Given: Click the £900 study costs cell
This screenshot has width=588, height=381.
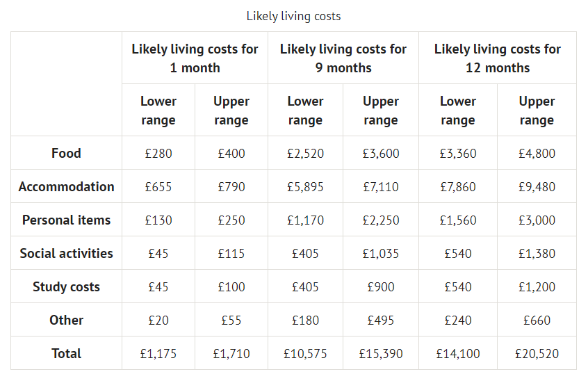Looking at the screenshot, I should 381,286.
